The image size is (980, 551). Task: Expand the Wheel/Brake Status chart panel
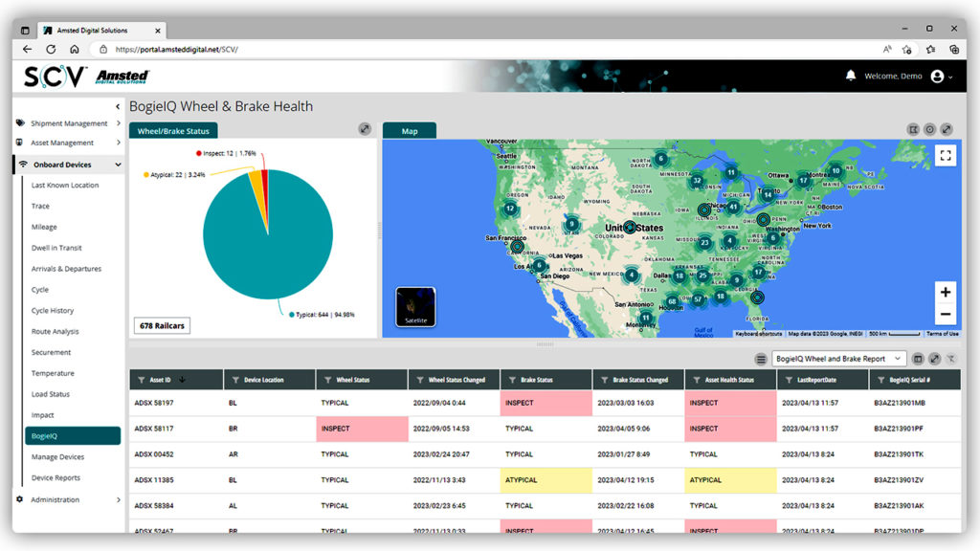[x=365, y=129]
